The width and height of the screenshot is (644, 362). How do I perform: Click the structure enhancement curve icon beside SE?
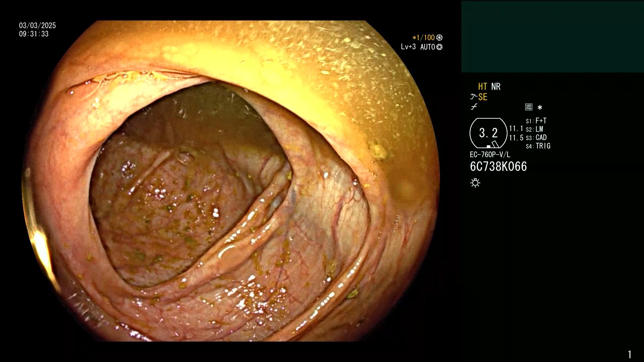(x=473, y=97)
